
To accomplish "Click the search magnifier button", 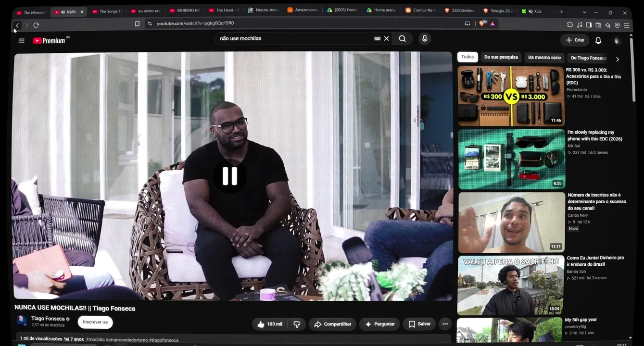I will pos(403,39).
